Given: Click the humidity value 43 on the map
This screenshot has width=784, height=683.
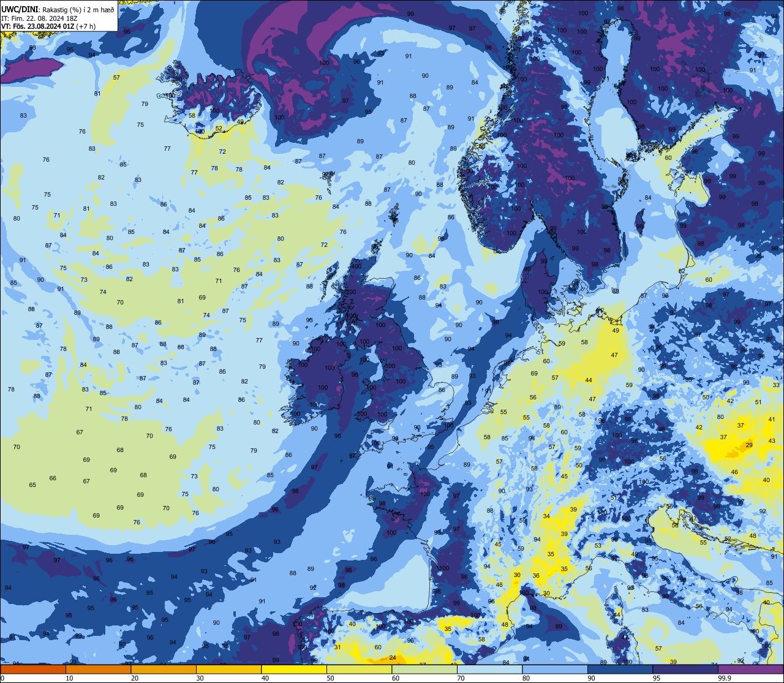Looking at the screenshot, I should 772,441.
